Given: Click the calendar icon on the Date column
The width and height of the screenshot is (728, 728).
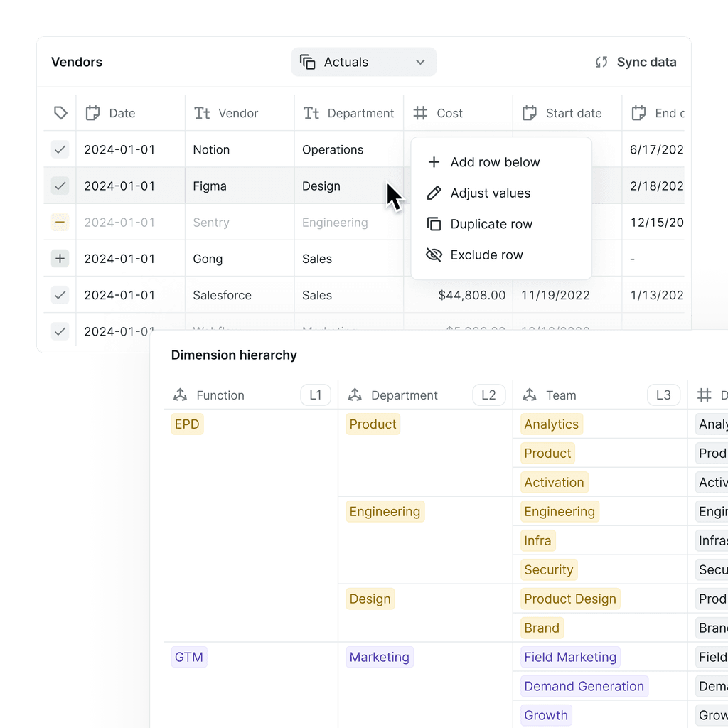Looking at the screenshot, I should tap(92, 112).
